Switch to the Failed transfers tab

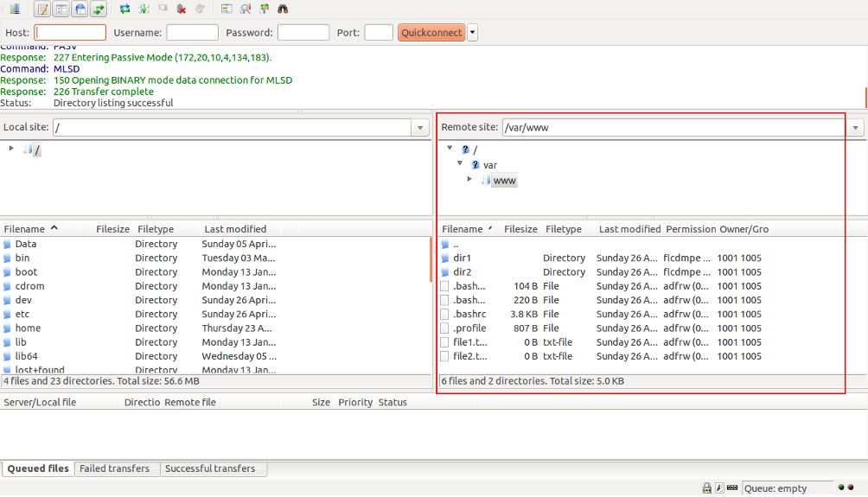pyautogui.click(x=115, y=468)
